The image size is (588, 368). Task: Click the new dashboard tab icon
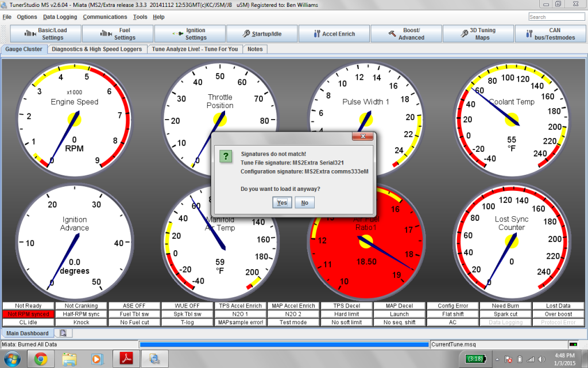point(63,333)
